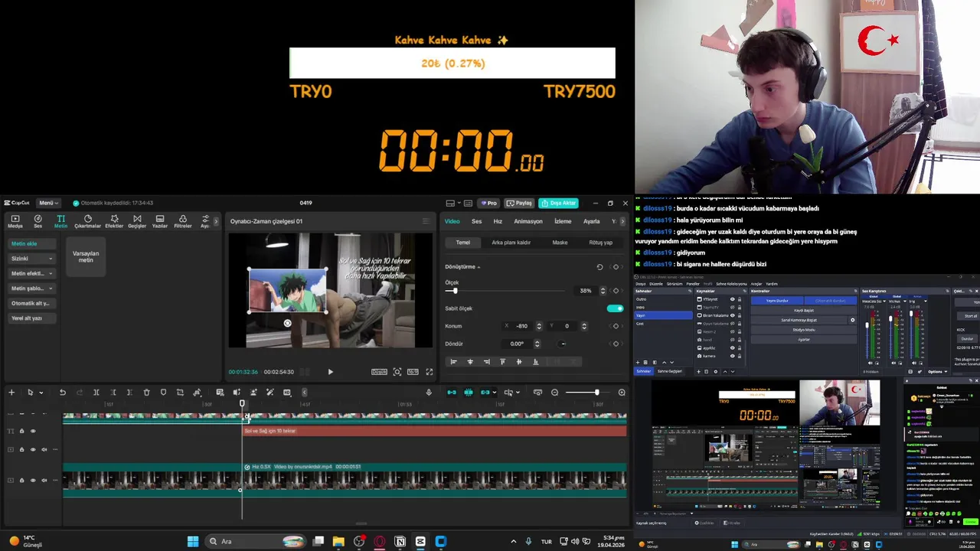
Task: Click the trash delete icon in timeline toolbar
Action: pyautogui.click(x=147, y=393)
